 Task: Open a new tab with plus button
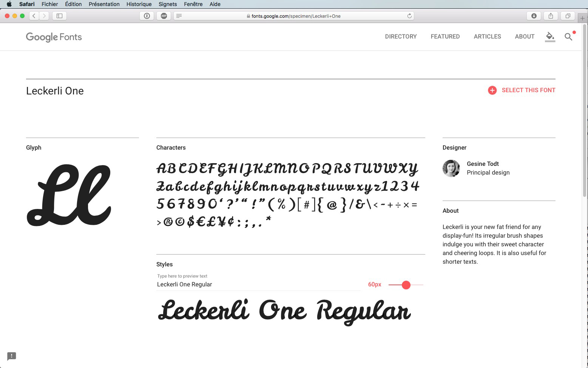pos(582,18)
